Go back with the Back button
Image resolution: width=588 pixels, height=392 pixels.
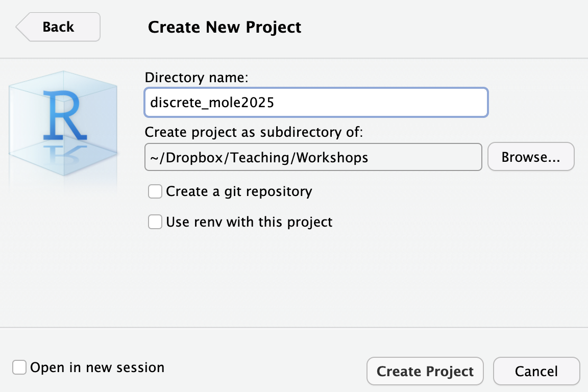coord(58,27)
